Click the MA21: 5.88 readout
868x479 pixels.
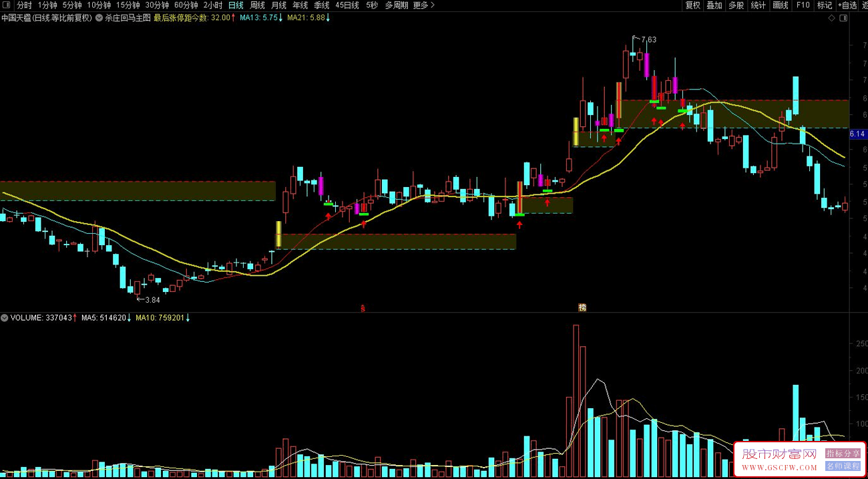(308, 18)
